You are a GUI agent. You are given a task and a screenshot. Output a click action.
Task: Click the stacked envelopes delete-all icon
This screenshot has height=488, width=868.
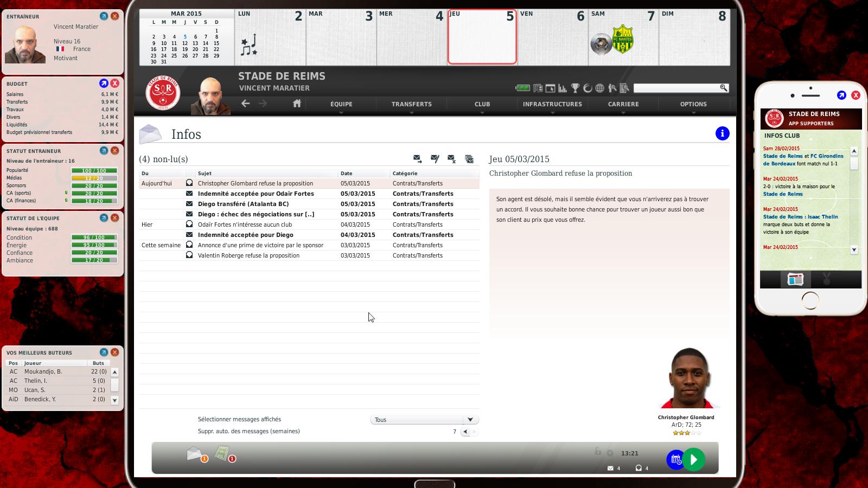[x=469, y=159]
